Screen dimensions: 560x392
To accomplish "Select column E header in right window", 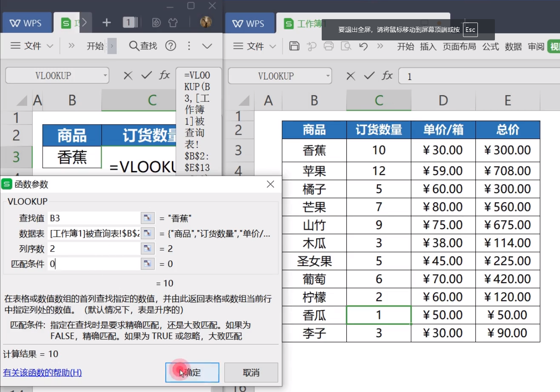I will point(508,101).
